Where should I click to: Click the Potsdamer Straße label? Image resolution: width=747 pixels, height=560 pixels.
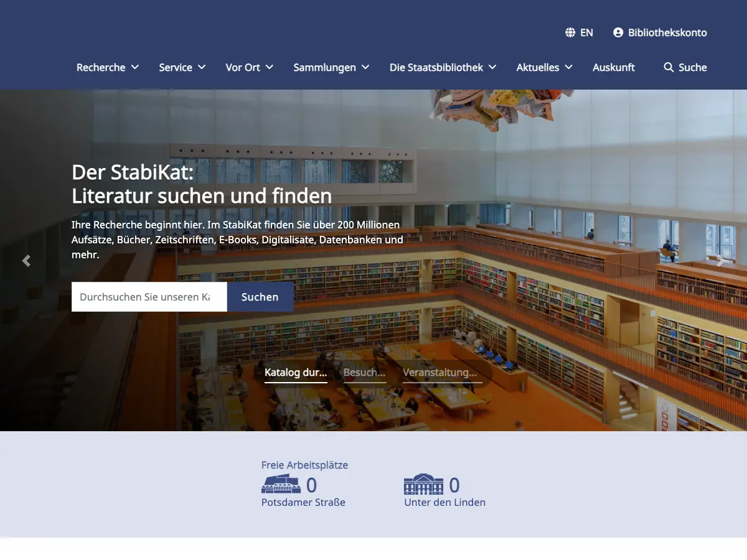(x=303, y=502)
